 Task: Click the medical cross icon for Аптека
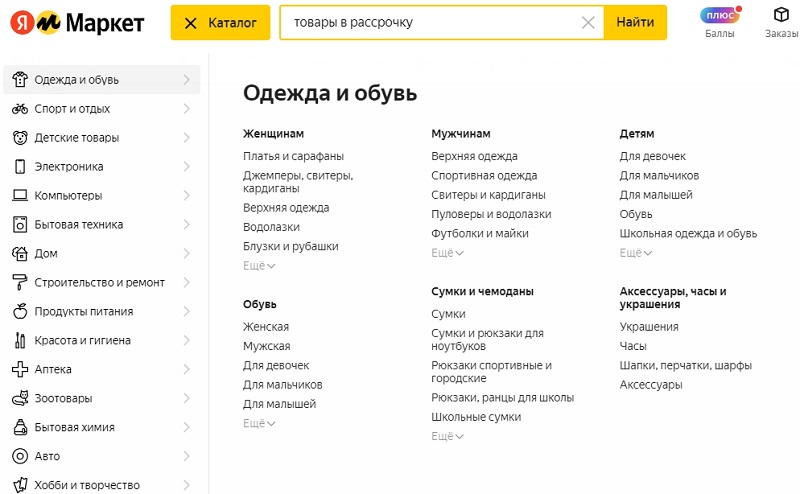20,369
